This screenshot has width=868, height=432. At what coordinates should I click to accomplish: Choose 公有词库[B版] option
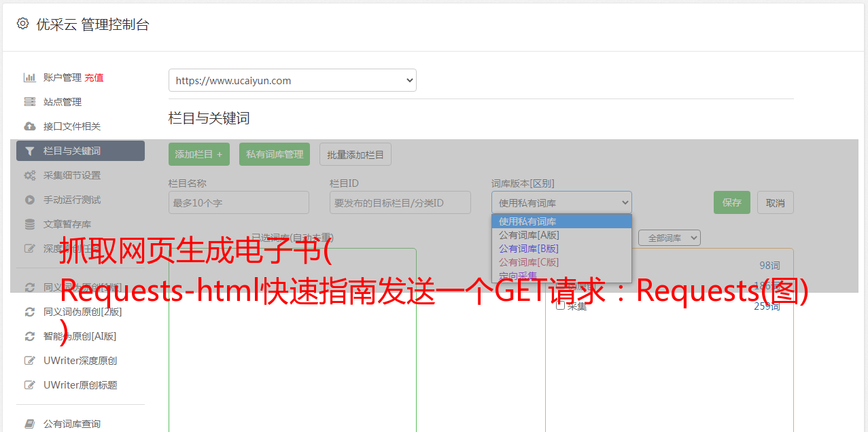click(x=561, y=249)
